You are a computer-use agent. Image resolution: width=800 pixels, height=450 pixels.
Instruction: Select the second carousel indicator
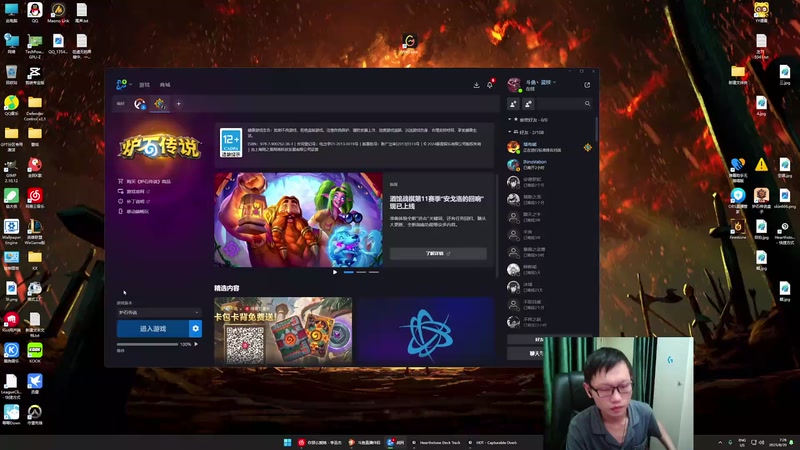click(x=361, y=272)
